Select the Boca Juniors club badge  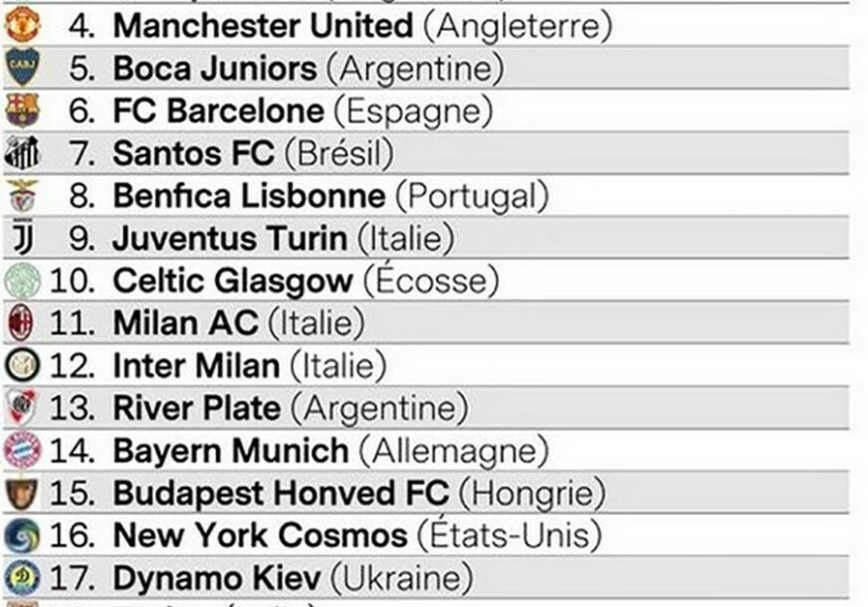pos(22,68)
